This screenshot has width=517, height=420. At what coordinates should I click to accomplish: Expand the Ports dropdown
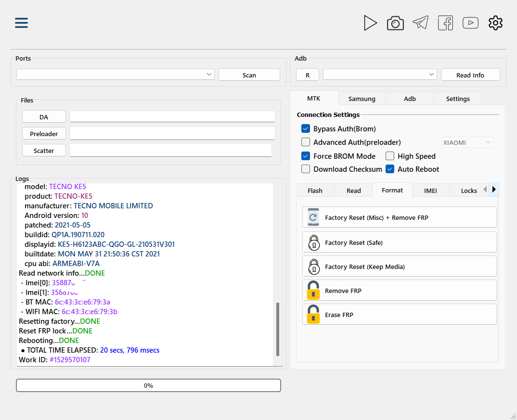pyautogui.click(x=116, y=75)
